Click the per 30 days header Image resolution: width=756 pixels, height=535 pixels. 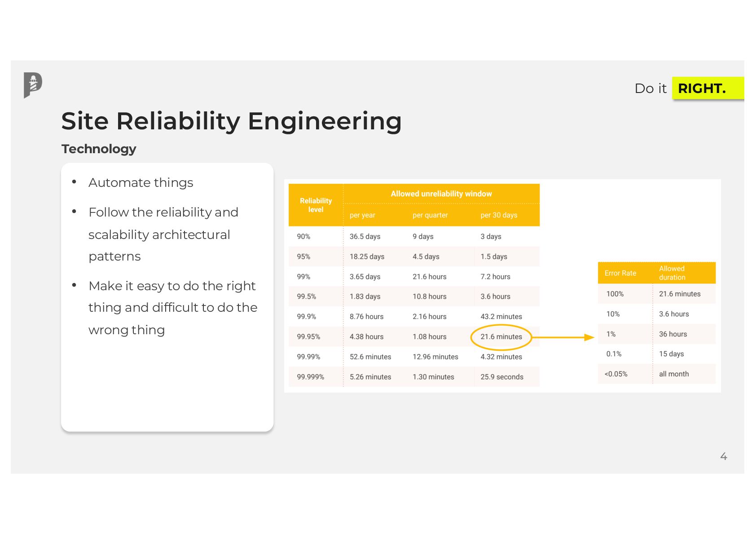tap(499, 215)
